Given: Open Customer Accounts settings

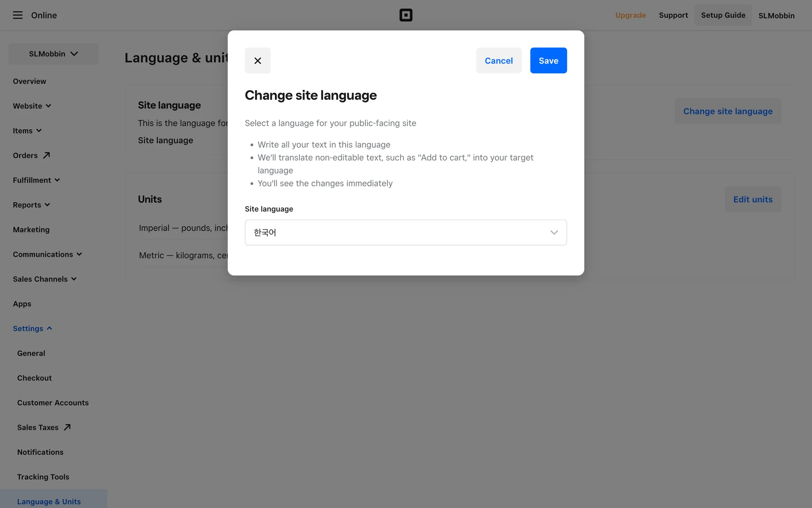Looking at the screenshot, I should coord(53,403).
